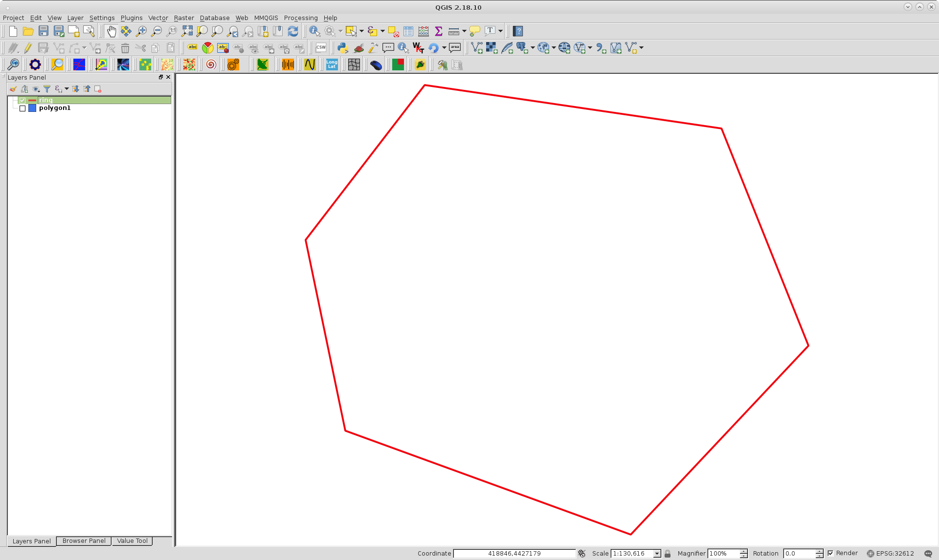Image resolution: width=939 pixels, height=560 pixels.
Task: Open the undo-arrow plugin dropdown arrow
Action: point(444,48)
